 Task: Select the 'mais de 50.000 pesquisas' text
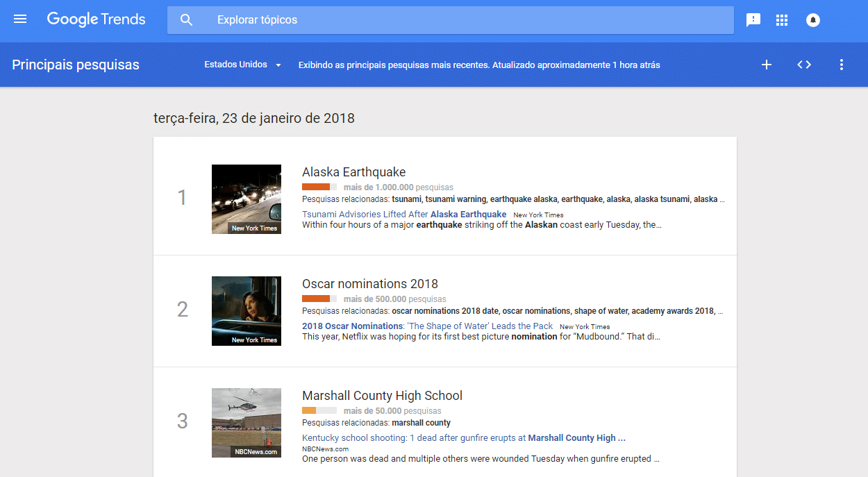click(x=392, y=411)
